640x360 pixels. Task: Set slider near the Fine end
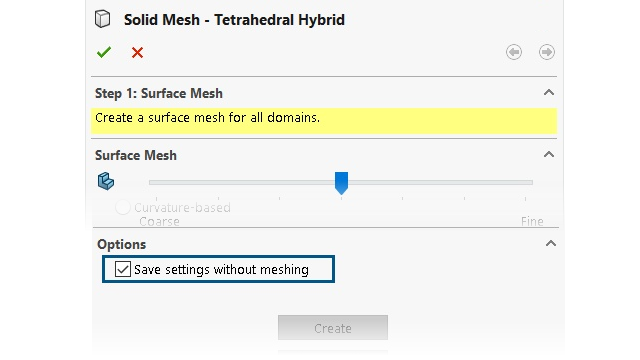pos(525,182)
